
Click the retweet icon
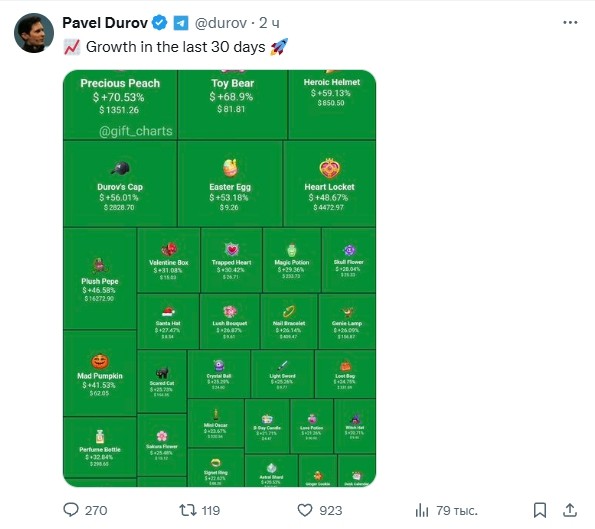187,510
